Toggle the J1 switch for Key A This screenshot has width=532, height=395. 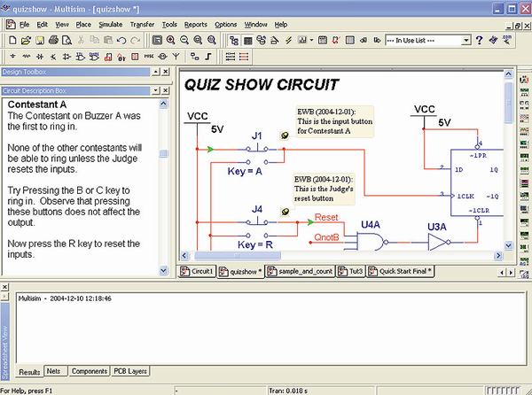pos(256,150)
